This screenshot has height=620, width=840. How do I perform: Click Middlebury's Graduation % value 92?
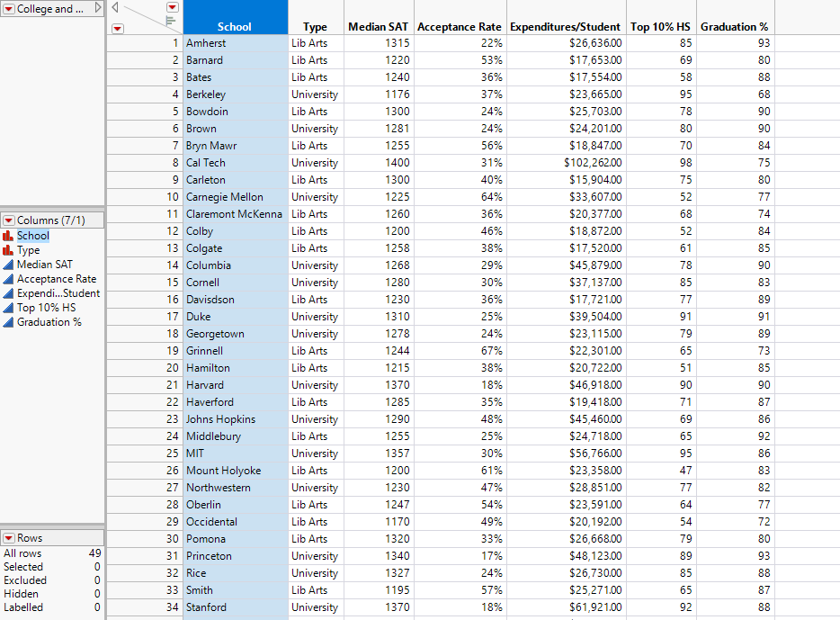pyautogui.click(x=736, y=436)
